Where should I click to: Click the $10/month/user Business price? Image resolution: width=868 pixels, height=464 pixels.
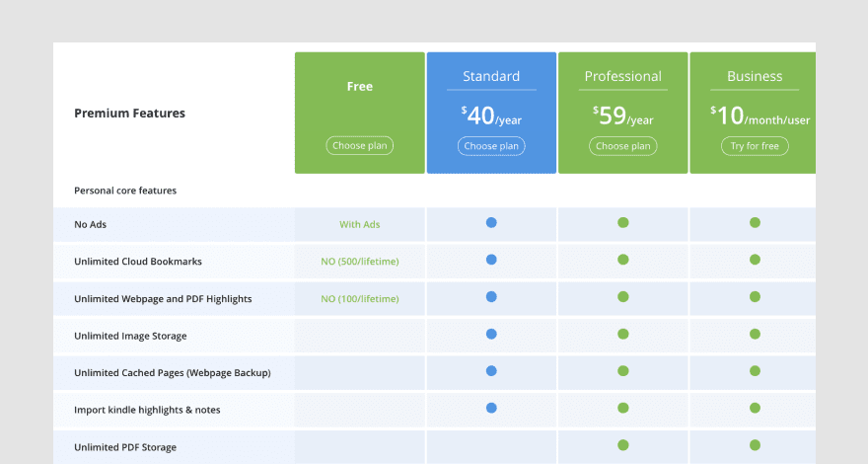(760, 116)
